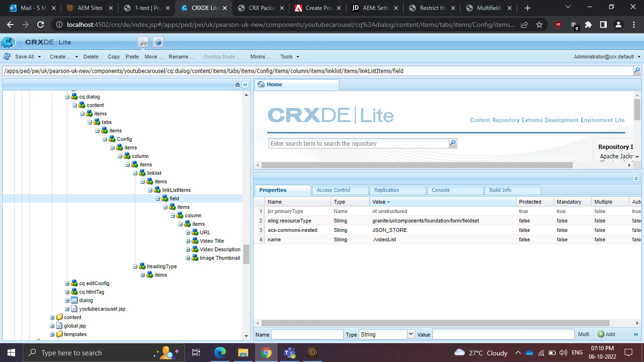The image size is (644, 362).
Task: Switch to the Access Control tab
Action: tap(339, 190)
